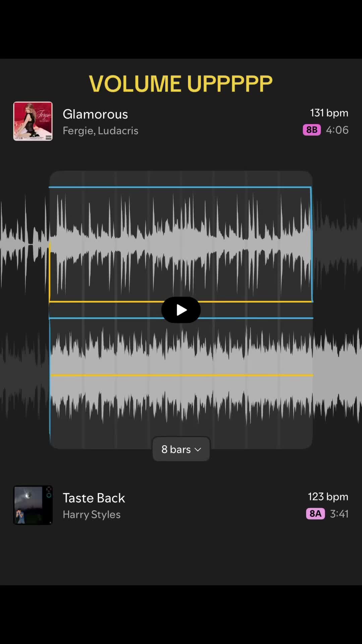The image size is (362, 644).
Task: Select the Glamorous track title
Action: pyautogui.click(x=95, y=114)
